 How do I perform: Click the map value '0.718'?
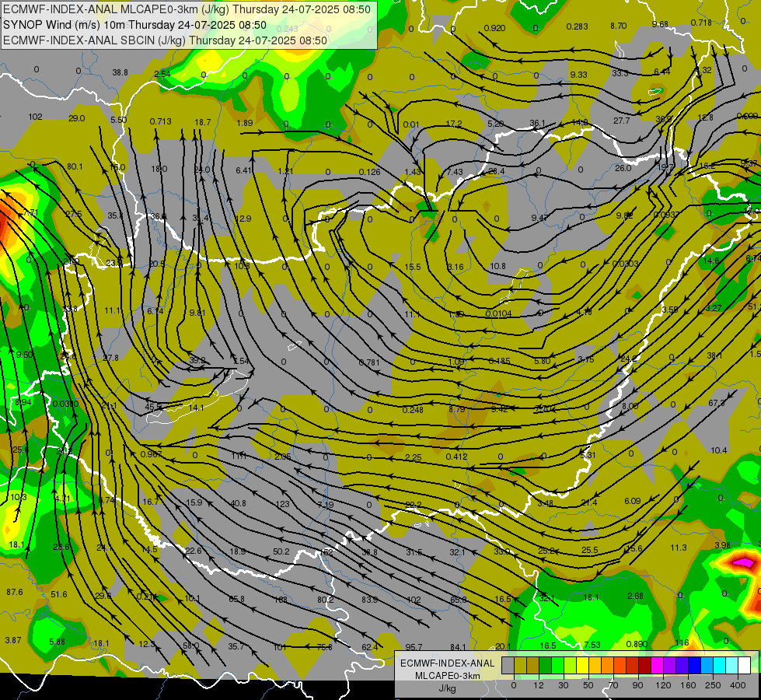pos(701,23)
